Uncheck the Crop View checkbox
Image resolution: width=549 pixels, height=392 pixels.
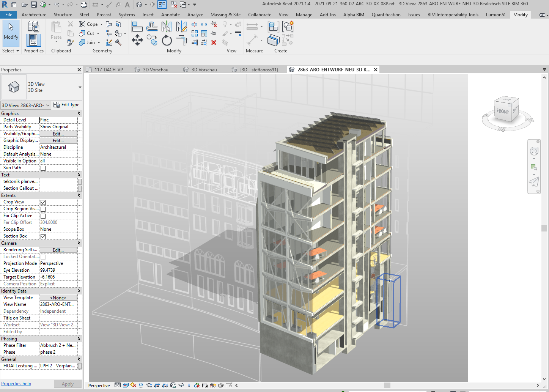[x=43, y=202]
